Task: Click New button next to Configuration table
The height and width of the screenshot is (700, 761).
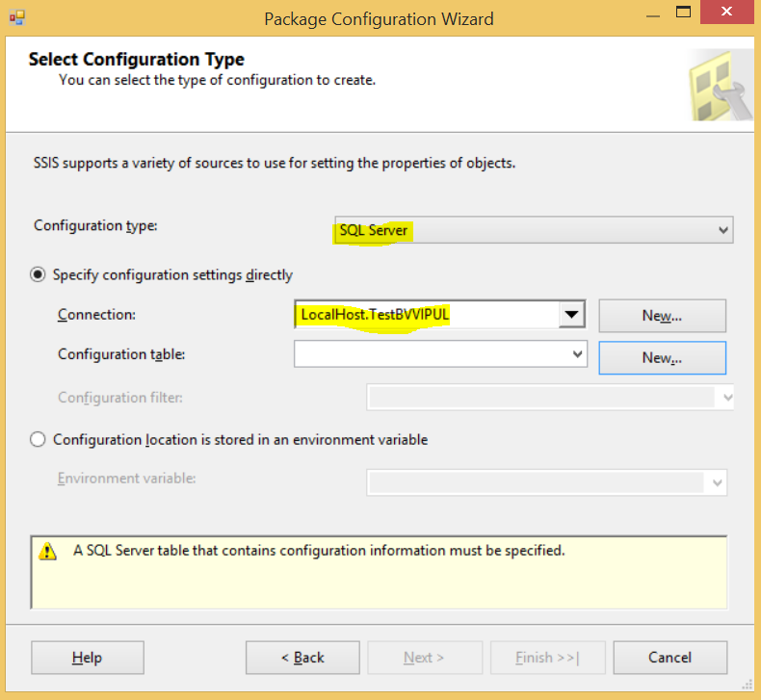Action: pos(662,358)
